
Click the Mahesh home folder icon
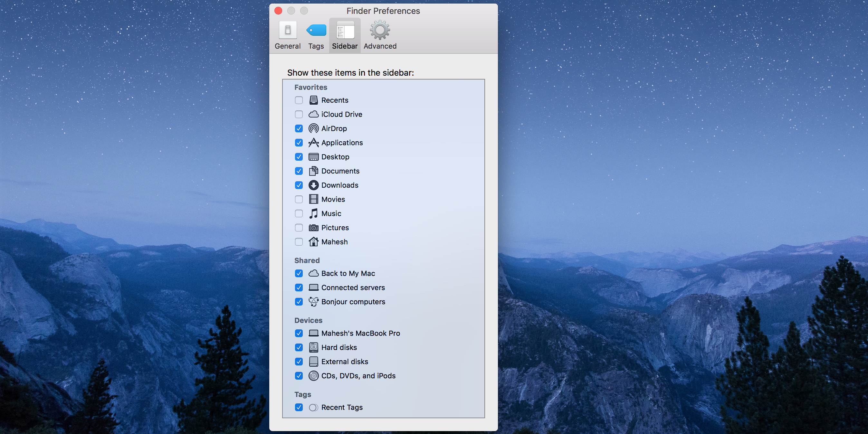pos(313,241)
